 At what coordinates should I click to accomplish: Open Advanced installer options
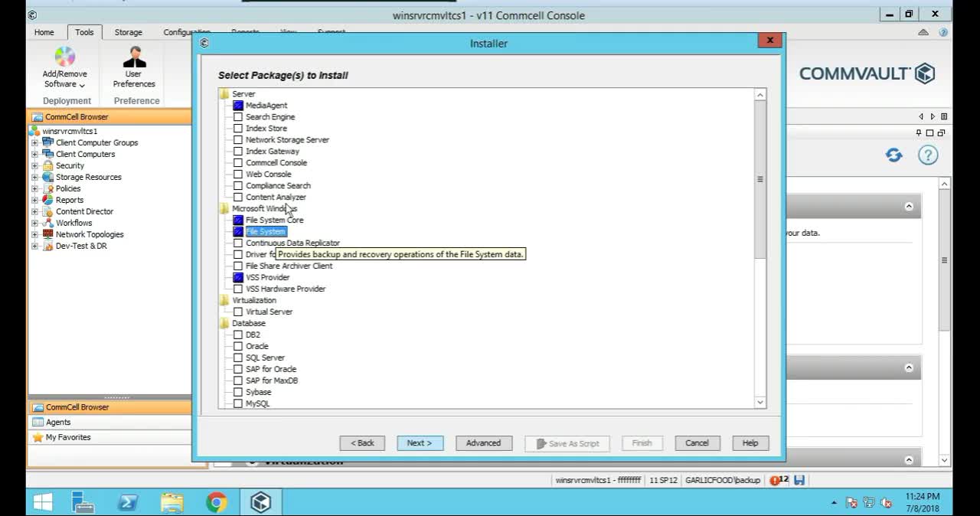coord(483,443)
